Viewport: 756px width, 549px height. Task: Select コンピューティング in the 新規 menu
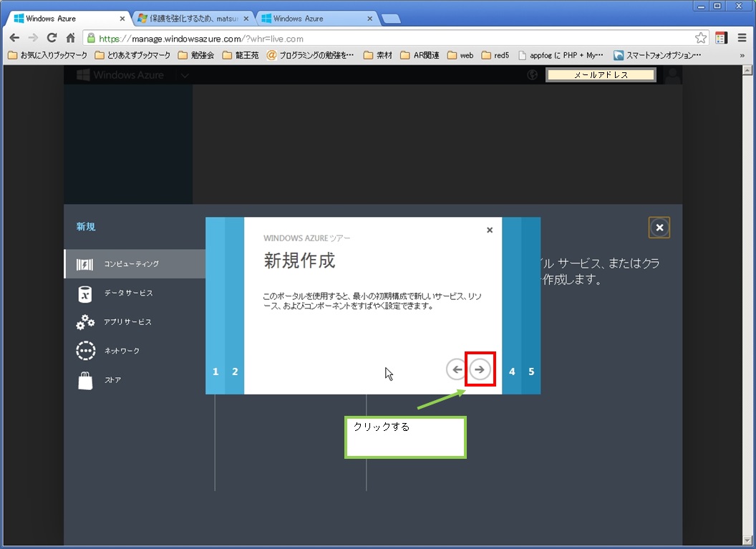pyautogui.click(x=135, y=263)
